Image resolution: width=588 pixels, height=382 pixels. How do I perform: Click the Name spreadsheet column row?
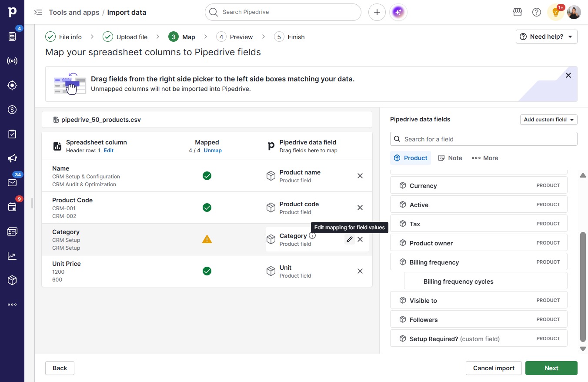[207, 176]
